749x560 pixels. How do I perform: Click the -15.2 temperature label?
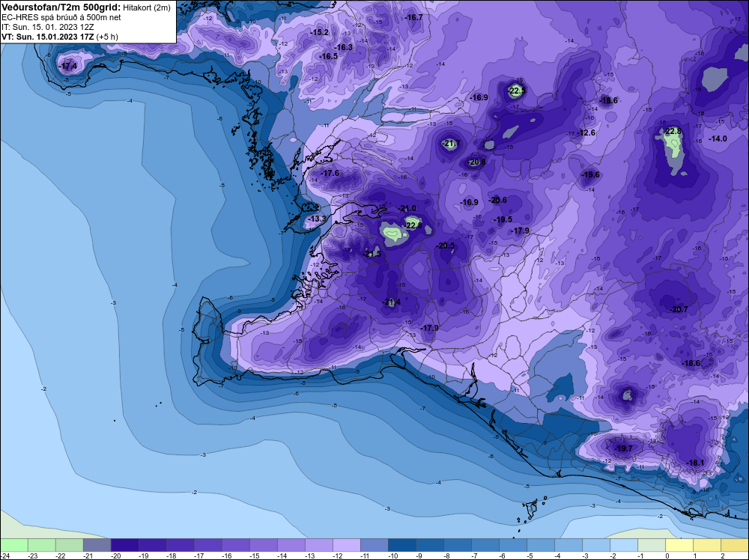point(319,32)
